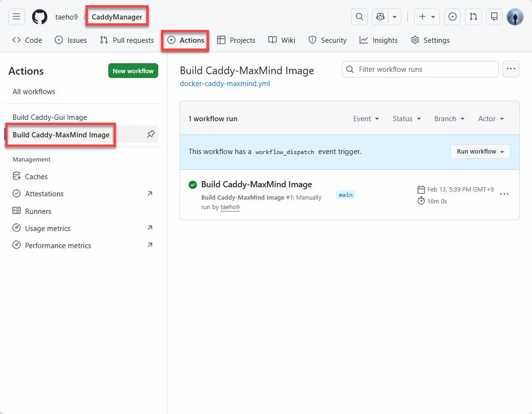This screenshot has width=532, height=414.
Task: Expand the Copilot dropdown arrow
Action: [x=395, y=17]
